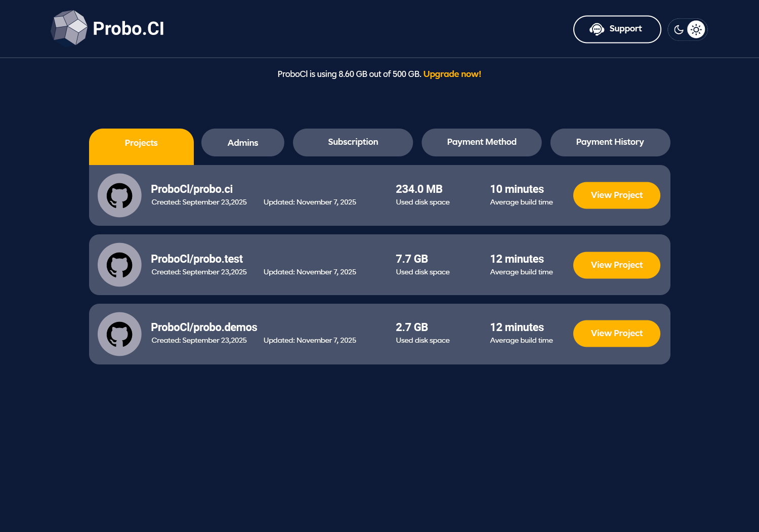
Task: Click the Created date of ProboCI/probo.demos
Action: point(199,341)
